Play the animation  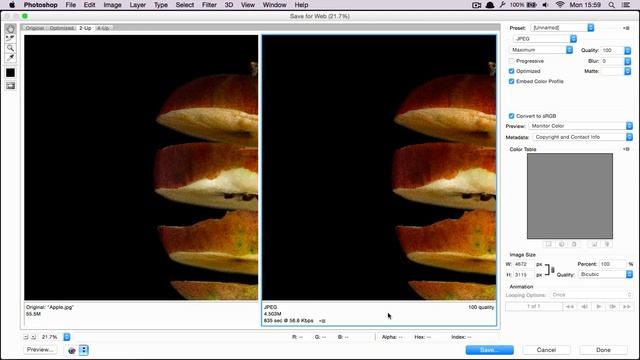tap(598, 307)
